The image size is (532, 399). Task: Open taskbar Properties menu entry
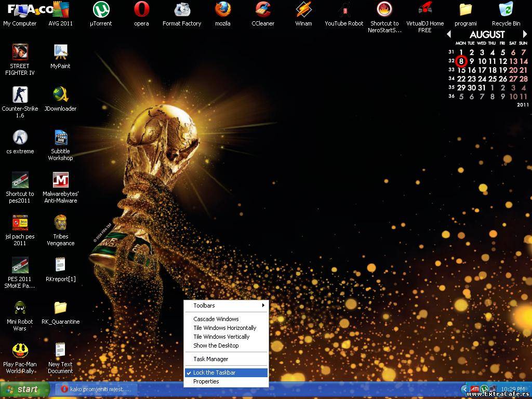227,381
